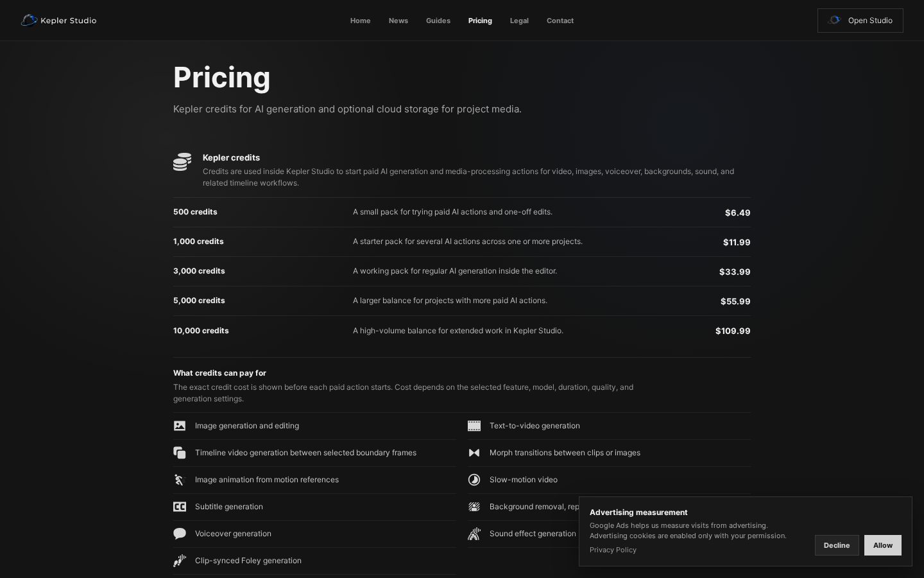Click the "Slow-motion video" label

pos(524,480)
